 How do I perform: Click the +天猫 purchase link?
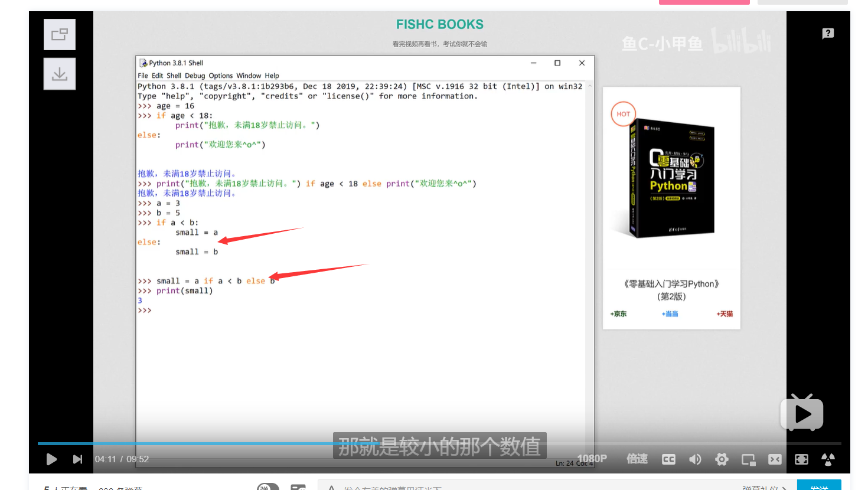coord(725,314)
